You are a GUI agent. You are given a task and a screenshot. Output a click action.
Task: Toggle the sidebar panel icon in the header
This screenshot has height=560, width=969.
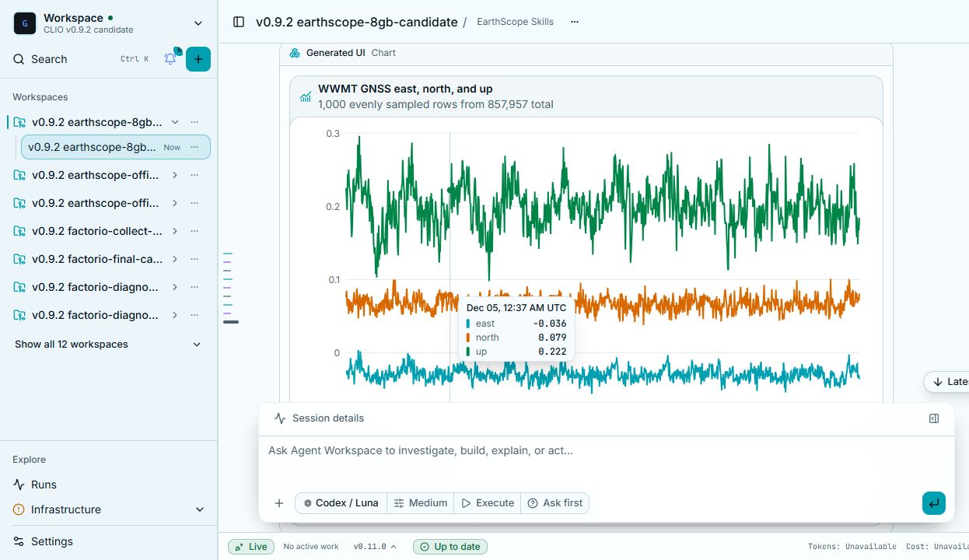tap(239, 22)
